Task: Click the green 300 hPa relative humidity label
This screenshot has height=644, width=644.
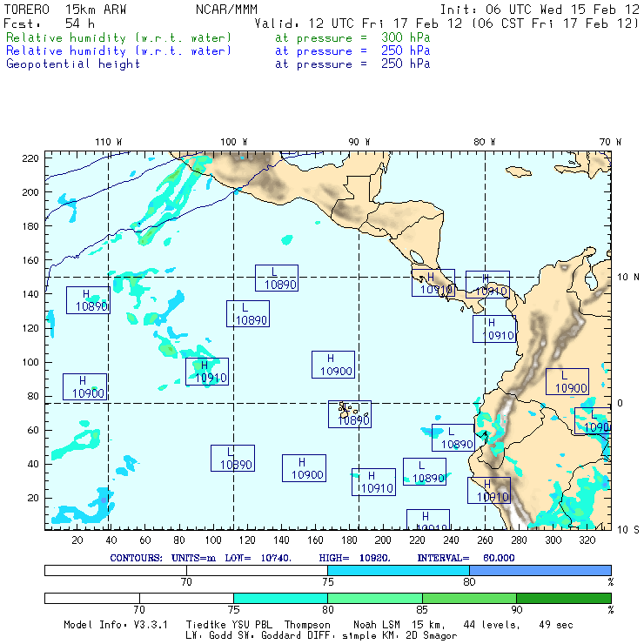Action: [119, 38]
